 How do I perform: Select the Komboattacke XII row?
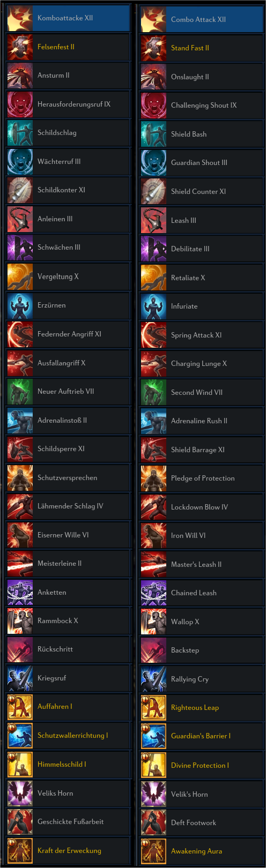click(x=69, y=18)
